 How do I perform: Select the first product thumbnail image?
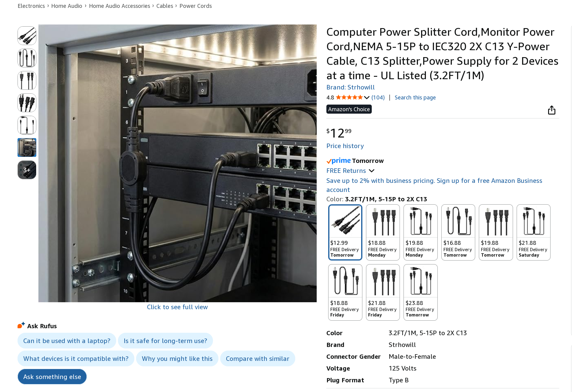(27, 36)
